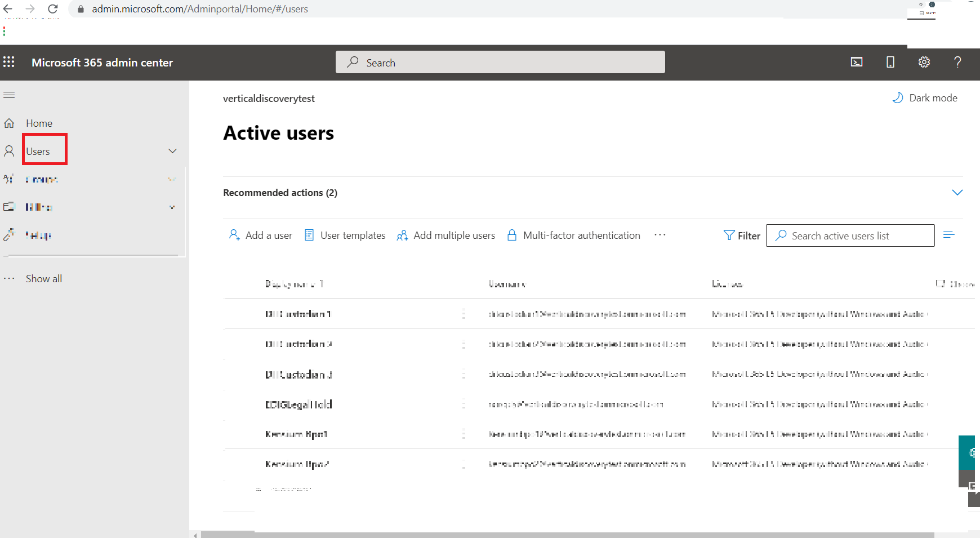Open Billing in the navigation
The height and width of the screenshot is (538, 980).
[39, 207]
